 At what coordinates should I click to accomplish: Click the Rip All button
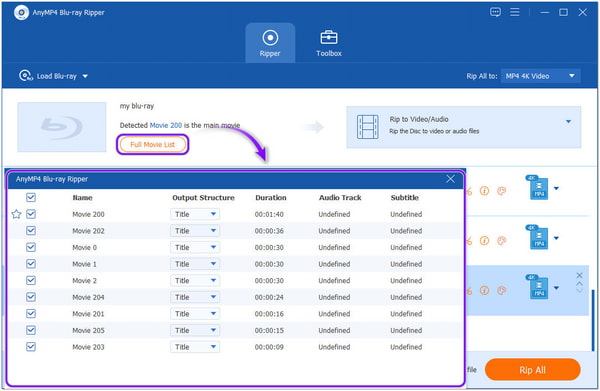[x=532, y=370]
